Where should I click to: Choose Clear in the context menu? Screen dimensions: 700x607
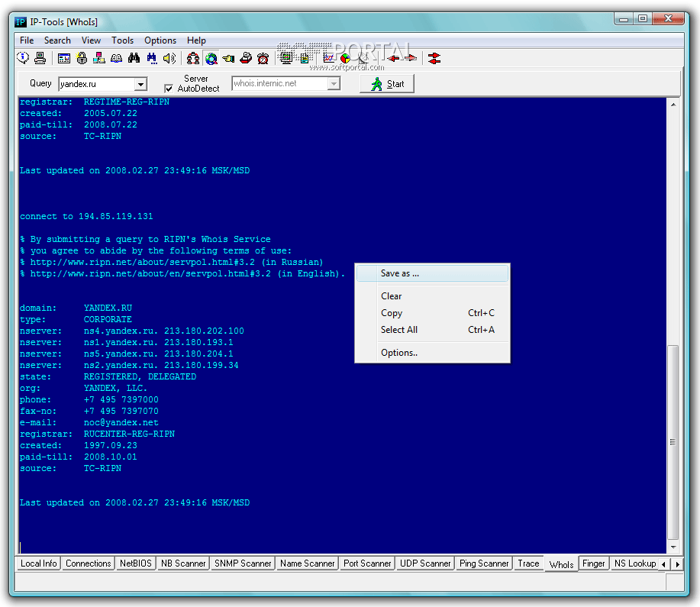click(x=432, y=296)
